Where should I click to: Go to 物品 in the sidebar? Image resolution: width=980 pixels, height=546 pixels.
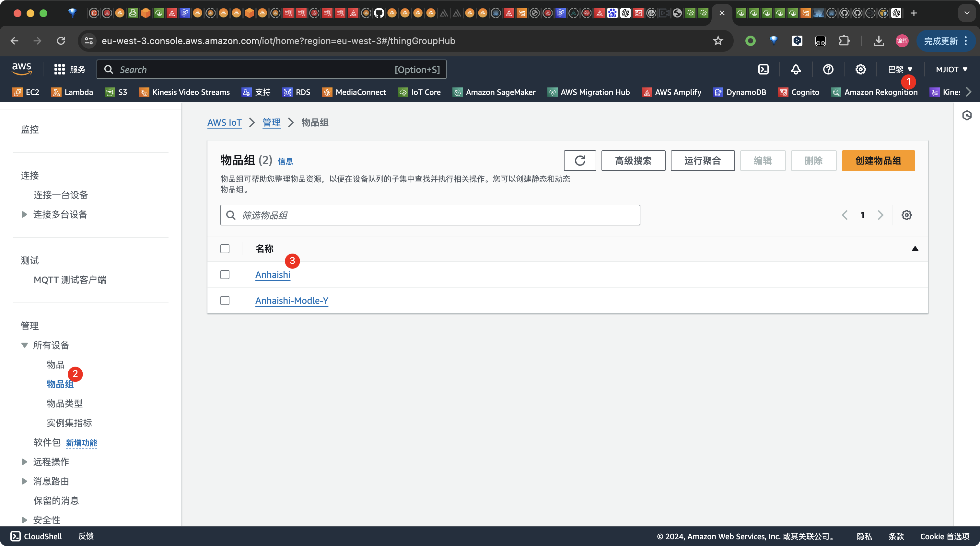tap(55, 365)
